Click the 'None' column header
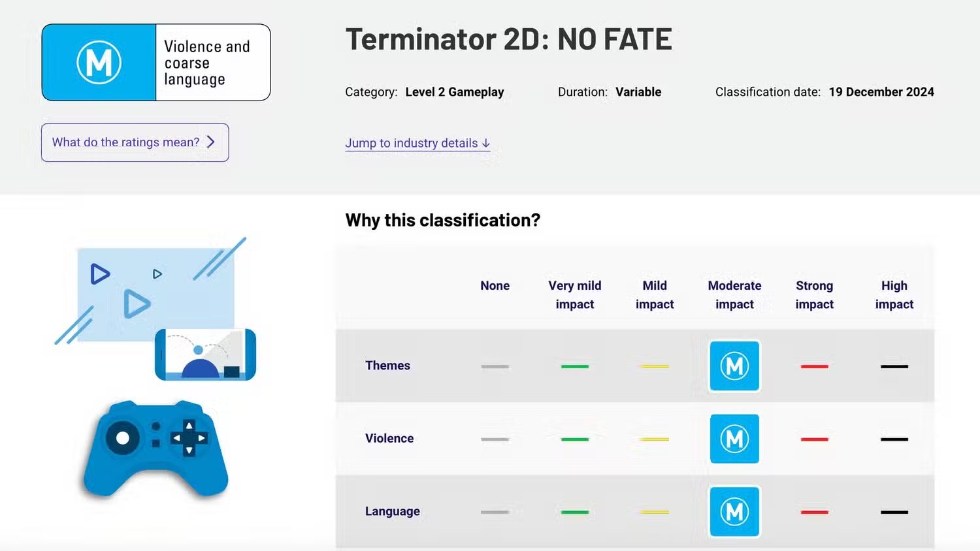 495,286
